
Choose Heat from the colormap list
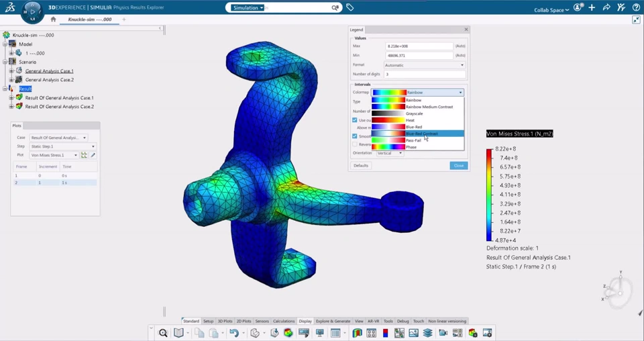[418, 120]
